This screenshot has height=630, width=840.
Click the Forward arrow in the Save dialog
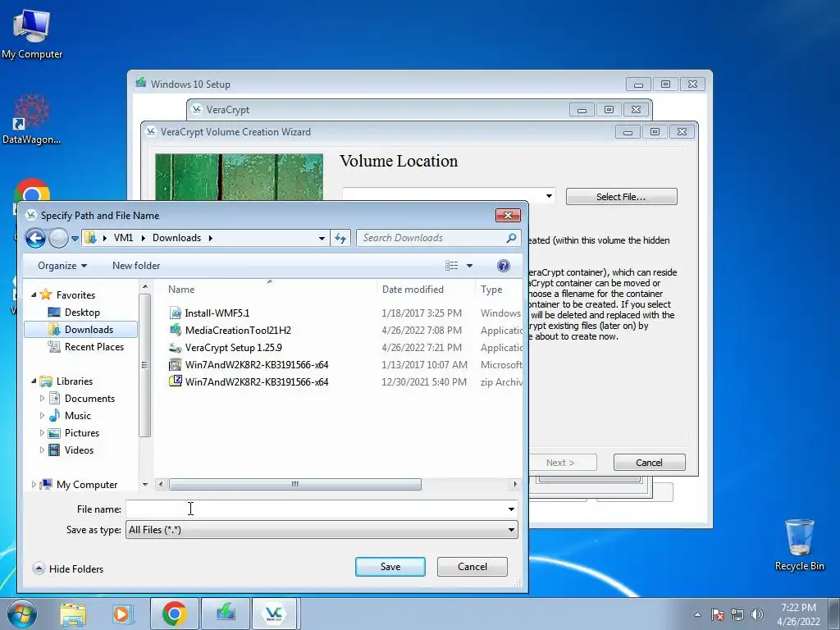click(x=58, y=238)
